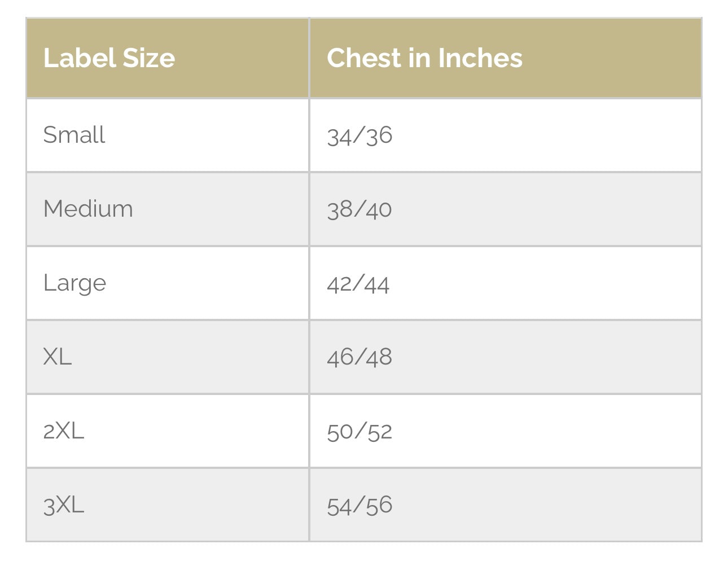Click the number 56 in 3XL row
The image size is (728, 566).
click(x=379, y=505)
